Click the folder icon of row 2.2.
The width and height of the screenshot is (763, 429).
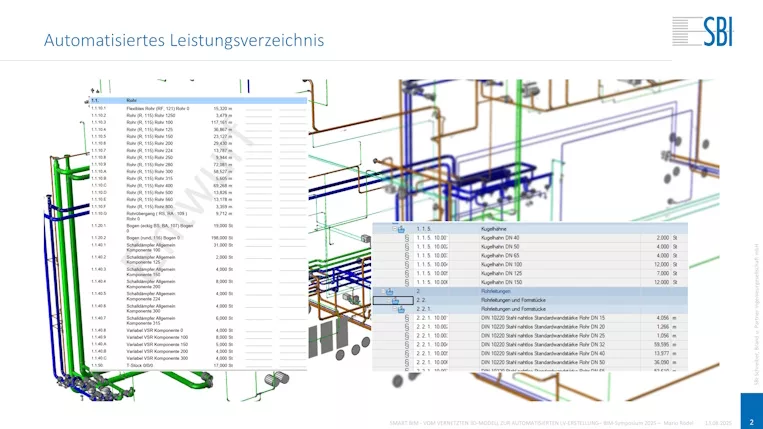tap(395, 301)
